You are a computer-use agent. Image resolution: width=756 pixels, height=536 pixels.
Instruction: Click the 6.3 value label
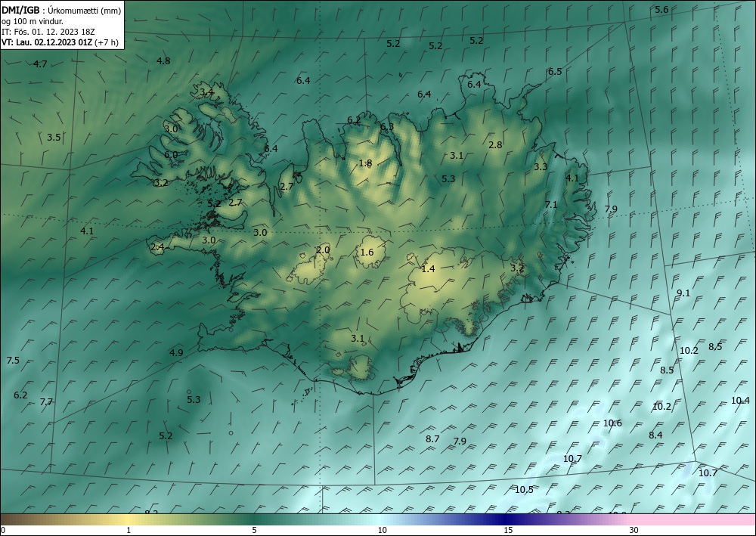point(386,127)
